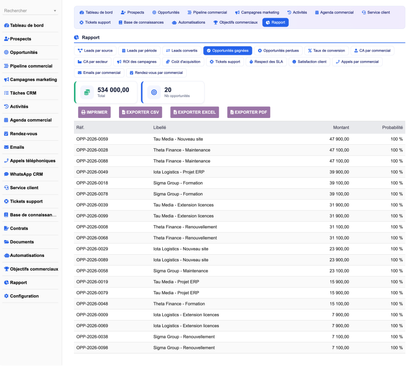
Task: Open Campagnes marketing in the sidebar
Action: click(x=30, y=80)
